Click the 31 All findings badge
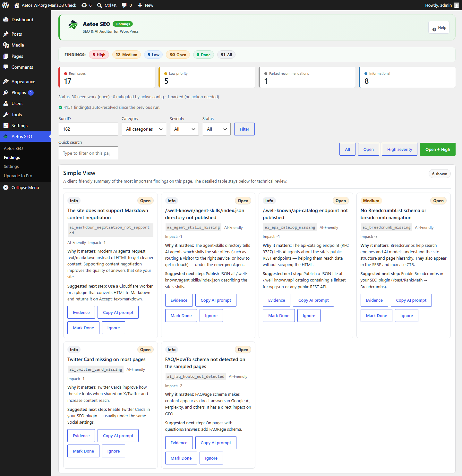462x476 pixels. coord(226,55)
